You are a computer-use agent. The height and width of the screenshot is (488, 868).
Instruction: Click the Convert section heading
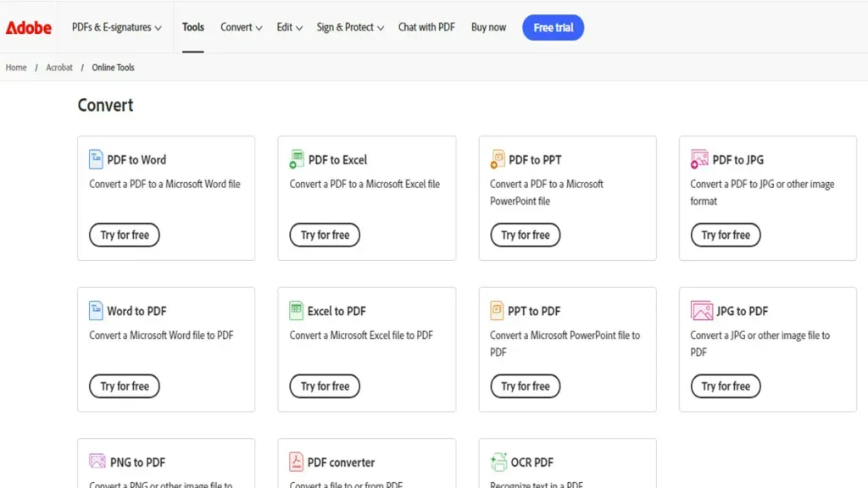[105, 105]
